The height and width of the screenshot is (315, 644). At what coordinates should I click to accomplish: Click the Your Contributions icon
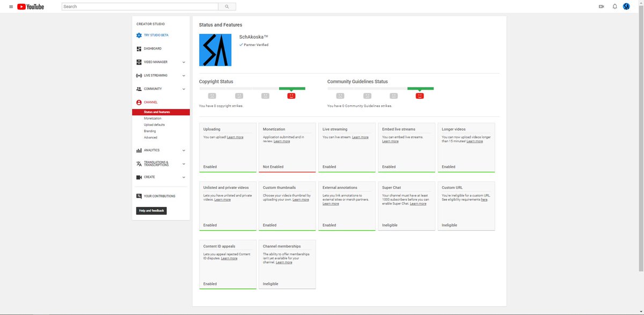(x=139, y=196)
